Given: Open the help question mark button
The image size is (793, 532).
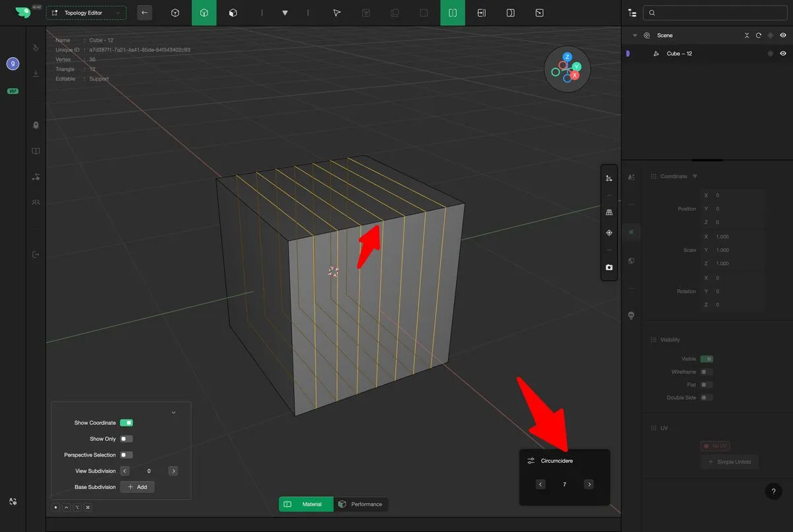Looking at the screenshot, I should tap(773, 491).
